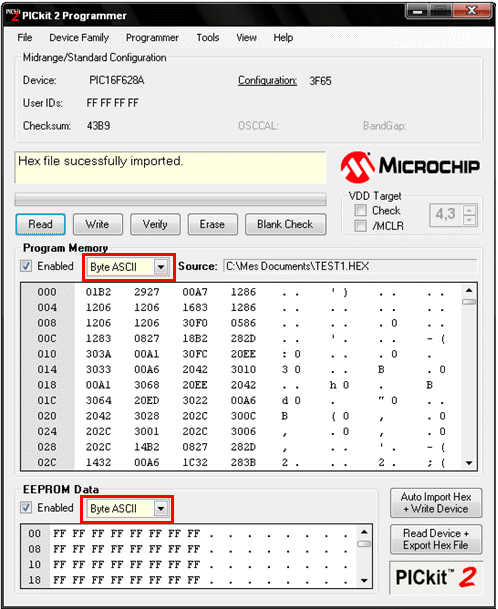Minimize the PICkit 2 Programmer window
The image size is (498, 609).
point(418,11)
